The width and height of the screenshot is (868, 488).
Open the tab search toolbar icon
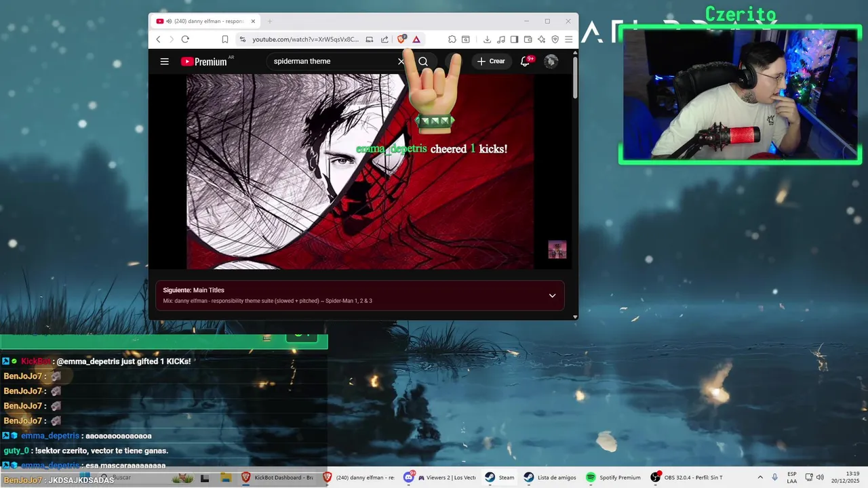pos(466,39)
